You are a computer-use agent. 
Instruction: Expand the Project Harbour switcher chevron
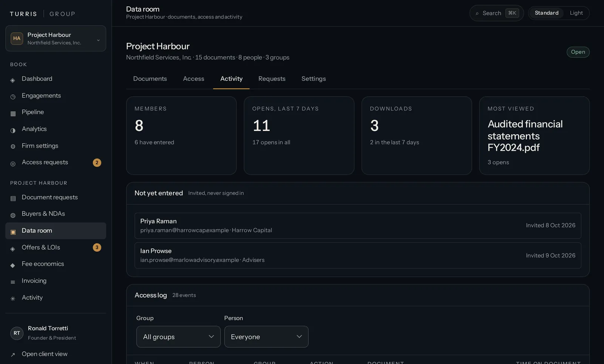pos(98,40)
